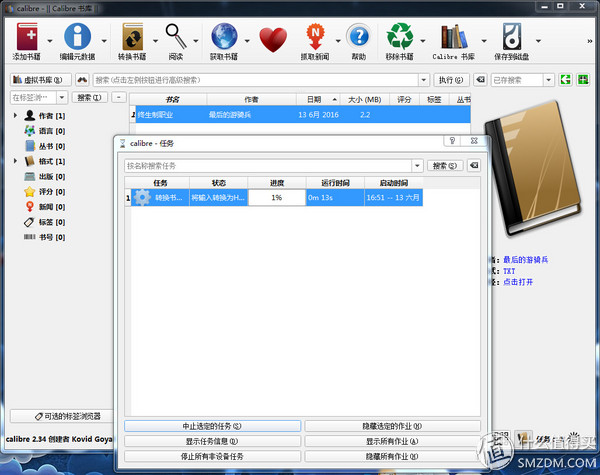Sort jobs by Progress column header

pyautogui.click(x=277, y=183)
